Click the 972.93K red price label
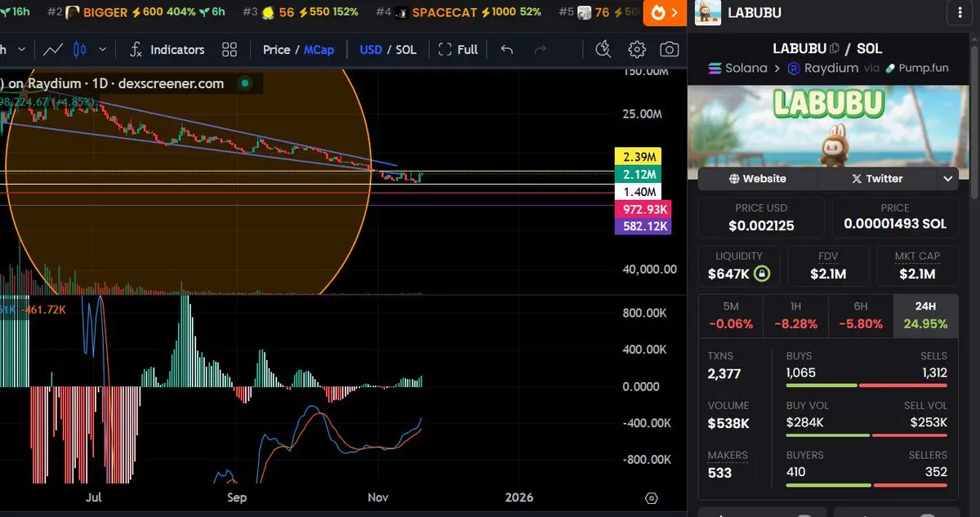 [643, 210]
